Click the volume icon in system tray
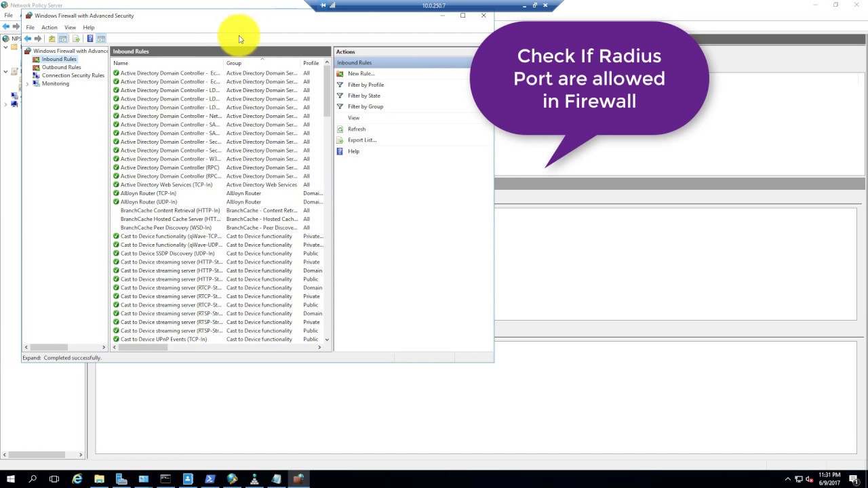The height and width of the screenshot is (488, 868). click(809, 479)
